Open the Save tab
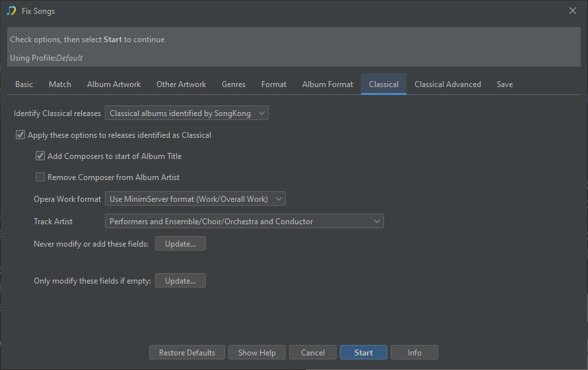588x370 pixels. click(x=505, y=84)
